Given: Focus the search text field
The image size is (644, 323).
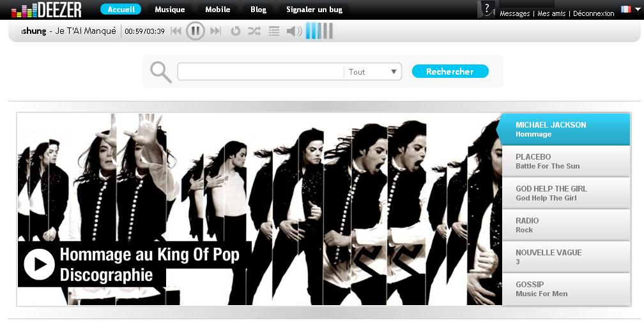Looking at the screenshot, I should tap(261, 72).
